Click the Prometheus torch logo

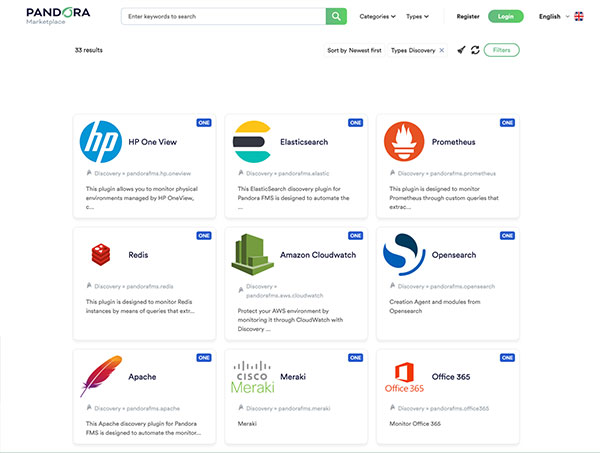point(404,142)
